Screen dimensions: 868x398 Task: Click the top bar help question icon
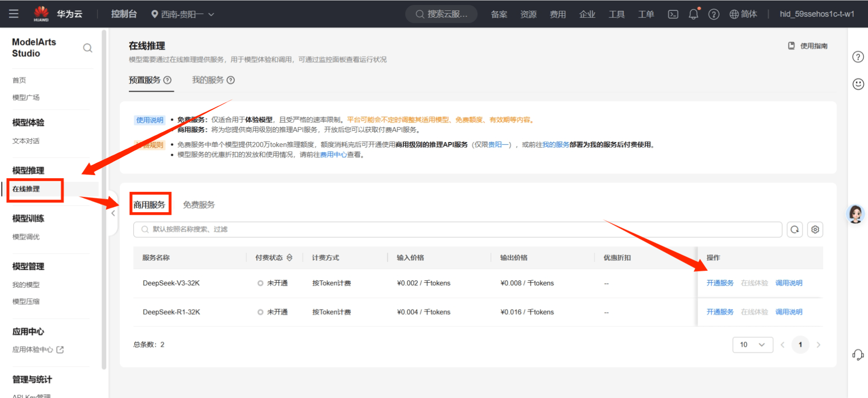point(714,14)
